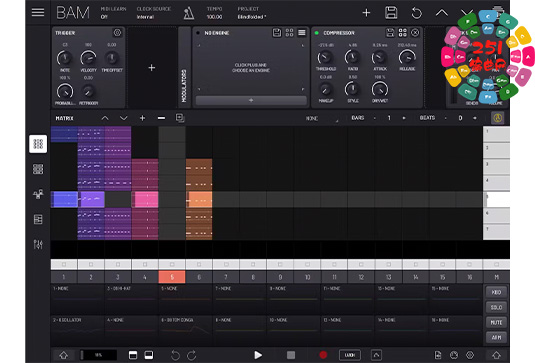
Task: Open the NONE dropdown in Matrix bar
Action: [x=321, y=118]
